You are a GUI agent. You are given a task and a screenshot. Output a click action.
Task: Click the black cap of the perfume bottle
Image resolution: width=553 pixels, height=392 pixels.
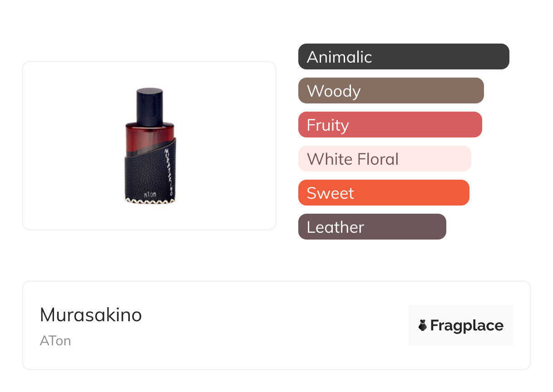pyautogui.click(x=149, y=104)
